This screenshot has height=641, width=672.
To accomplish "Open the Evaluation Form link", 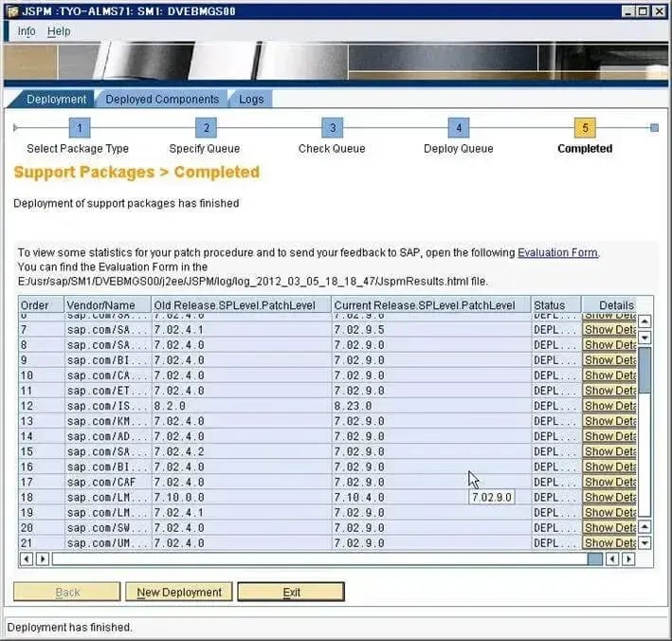I will [557, 252].
